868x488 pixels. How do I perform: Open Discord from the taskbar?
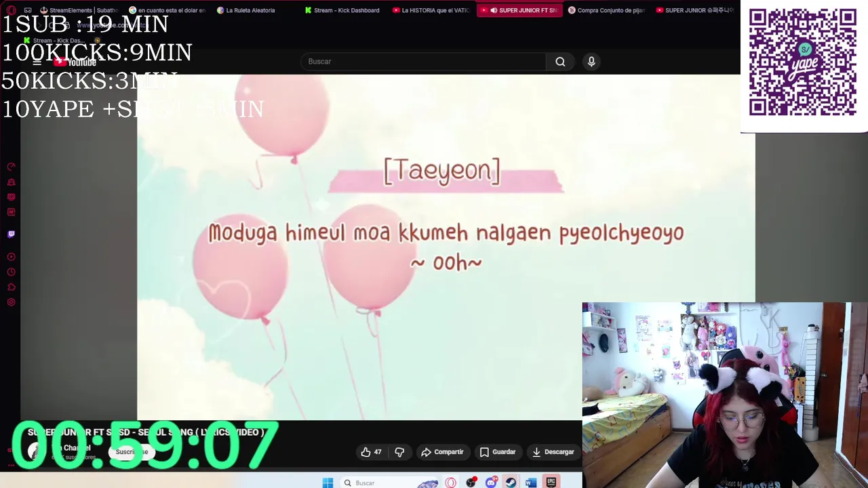click(491, 483)
